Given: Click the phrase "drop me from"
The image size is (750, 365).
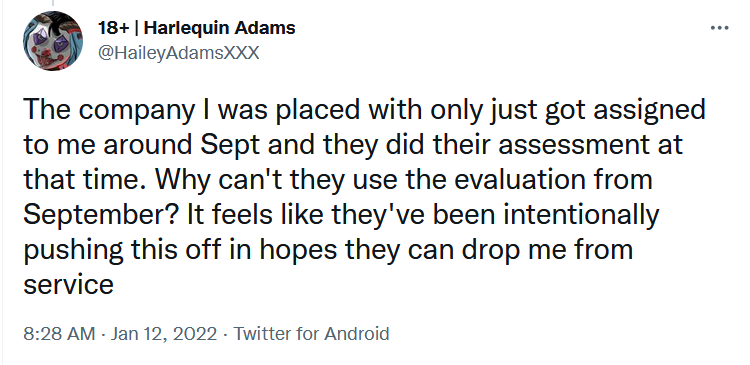Looking at the screenshot, I should [547, 250].
